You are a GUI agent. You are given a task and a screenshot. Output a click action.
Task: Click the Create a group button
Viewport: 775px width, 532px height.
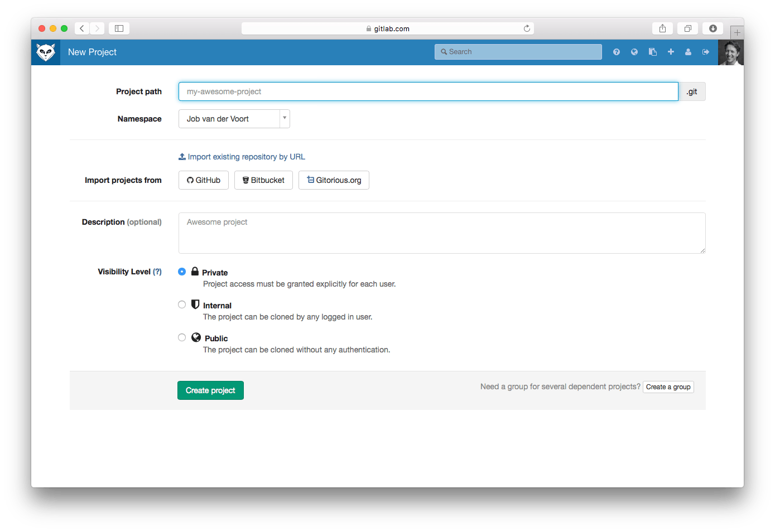point(668,387)
